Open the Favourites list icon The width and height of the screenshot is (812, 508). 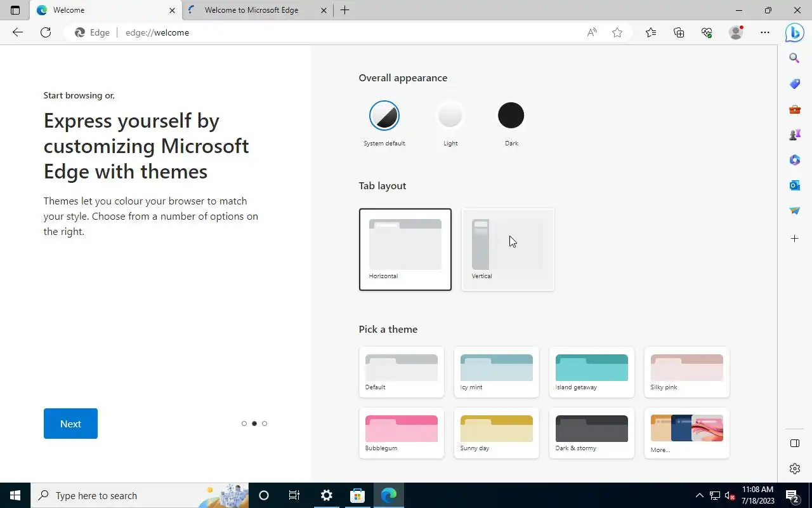(x=651, y=32)
